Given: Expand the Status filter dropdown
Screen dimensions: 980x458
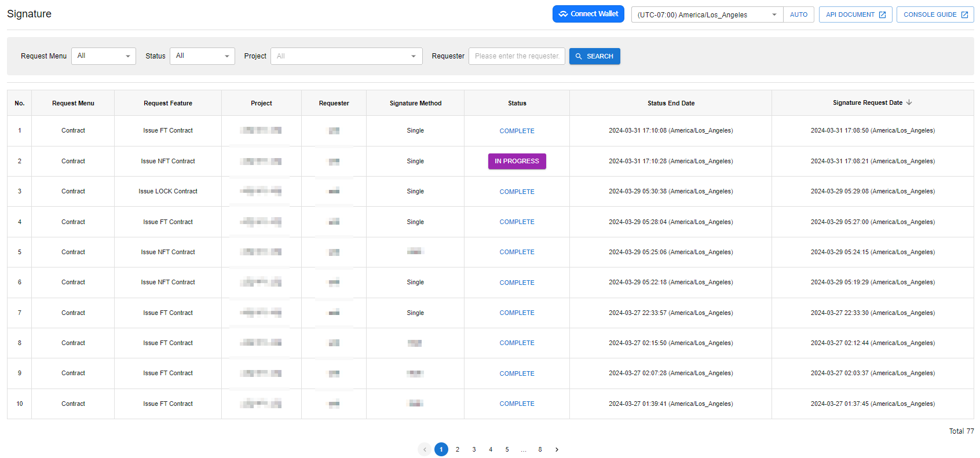Looking at the screenshot, I should [x=202, y=56].
